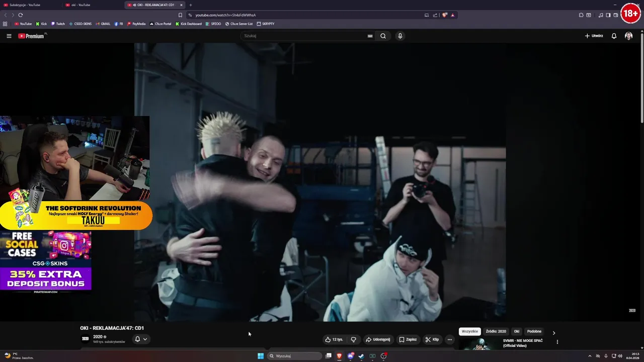Screen dimensions: 644x362
Task: Click the magnifier search button
Action: point(383,36)
